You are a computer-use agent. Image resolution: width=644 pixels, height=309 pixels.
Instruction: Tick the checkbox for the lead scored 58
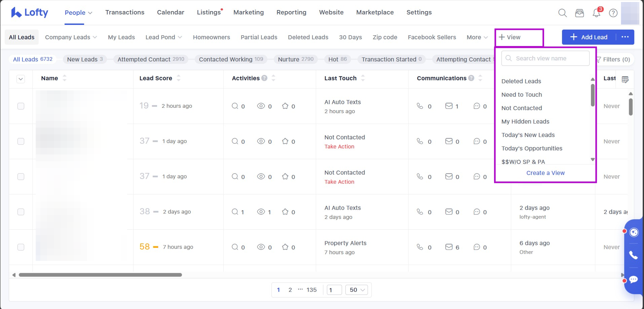point(21,247)
